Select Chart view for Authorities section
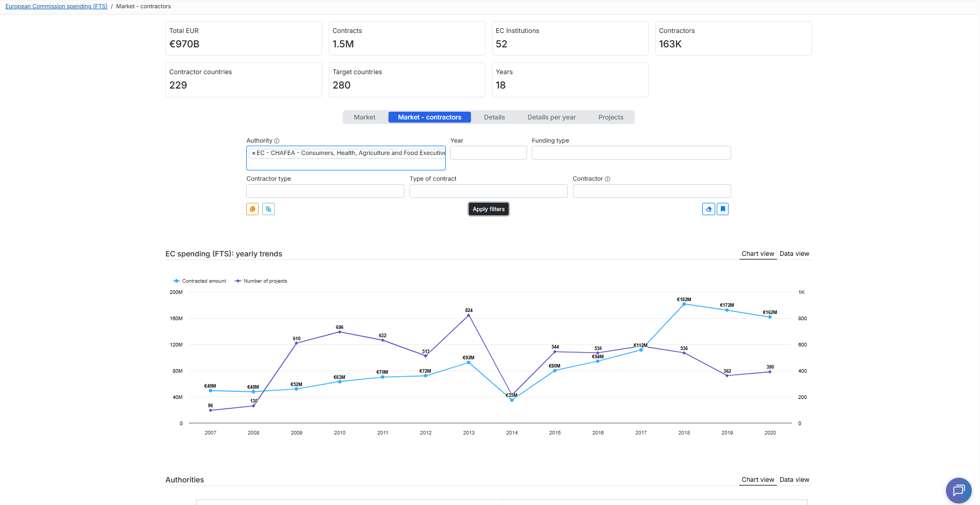This screenshot has width=980, height=505. tap(758, 480)
